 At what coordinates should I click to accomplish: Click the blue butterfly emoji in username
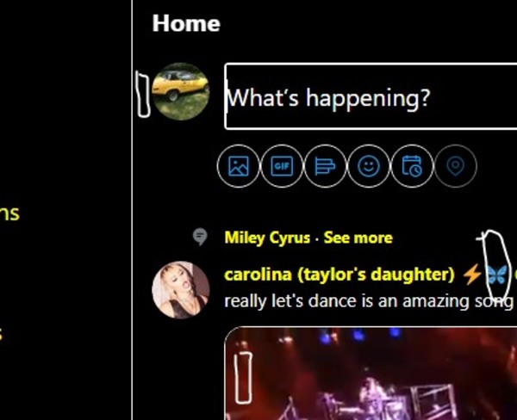coord(497,275)
